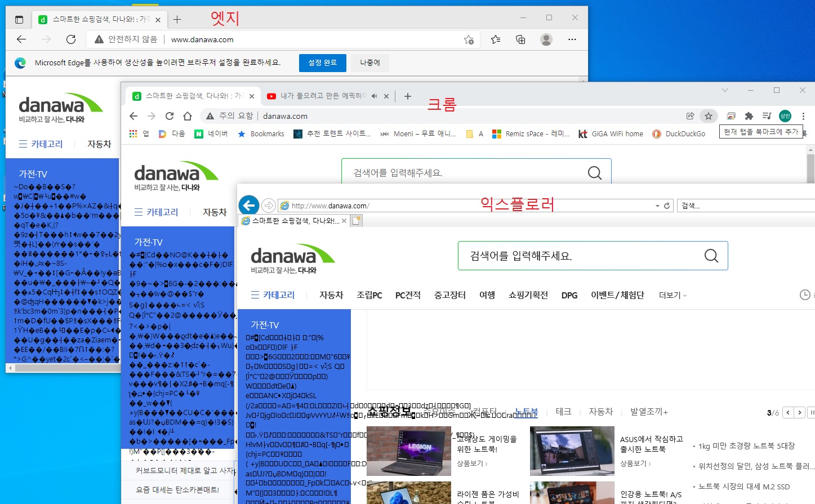Click the Explorer blue back button

[x=249, y=205]
